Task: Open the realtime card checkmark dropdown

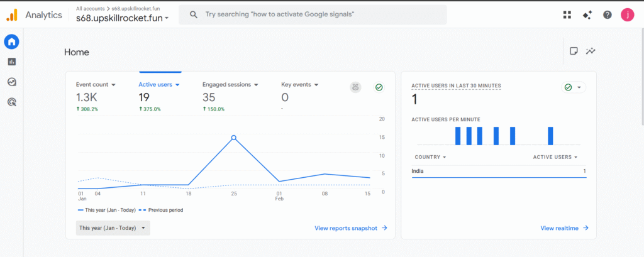Action: pos(573,87)
